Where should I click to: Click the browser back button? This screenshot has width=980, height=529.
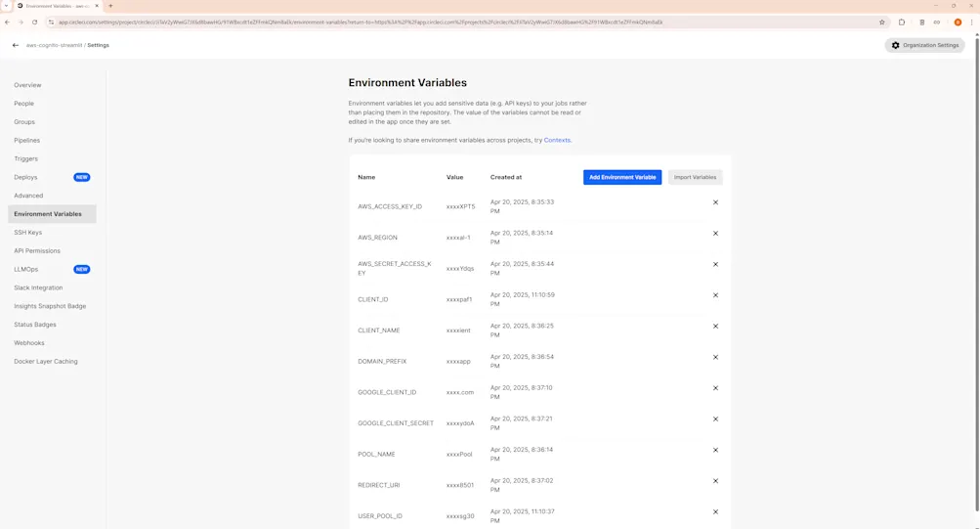[x=7, y=22]
